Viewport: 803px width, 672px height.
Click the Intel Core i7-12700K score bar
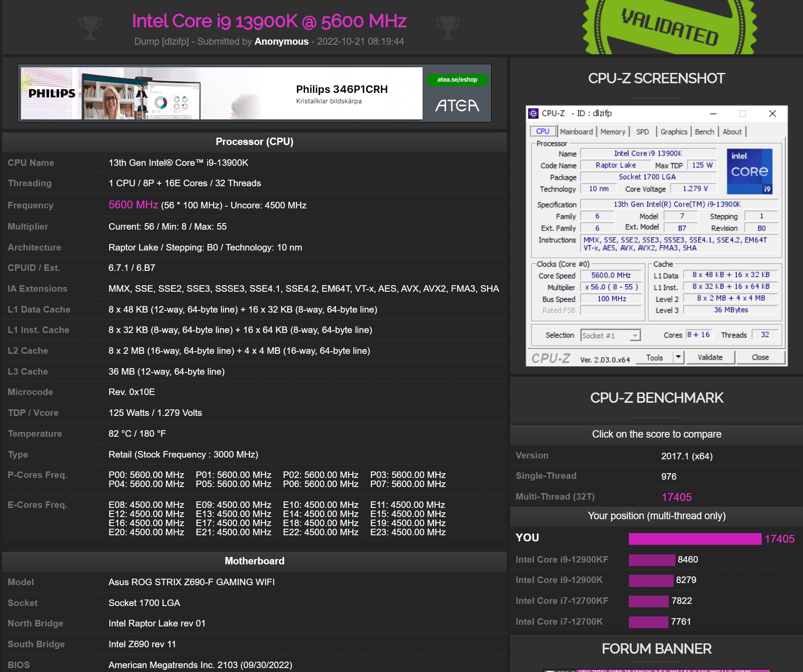648,622
